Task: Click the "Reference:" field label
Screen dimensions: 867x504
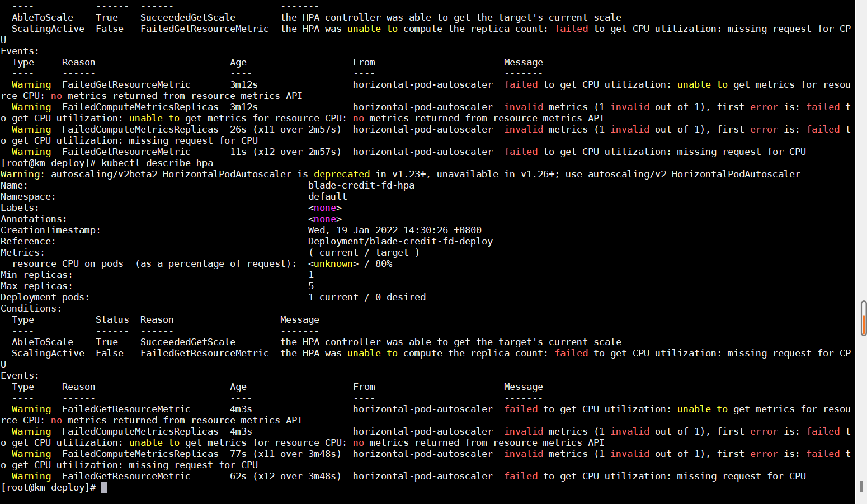Action: click(x=29, y=241)
